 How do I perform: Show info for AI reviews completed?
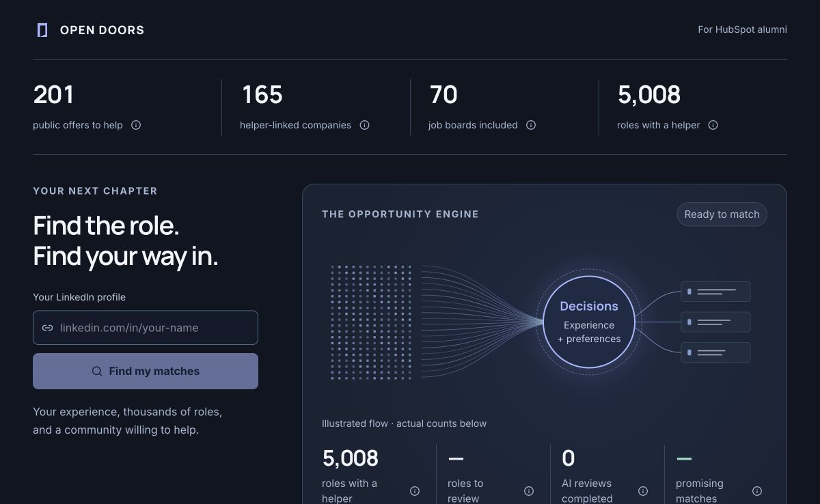coord(643,491)
